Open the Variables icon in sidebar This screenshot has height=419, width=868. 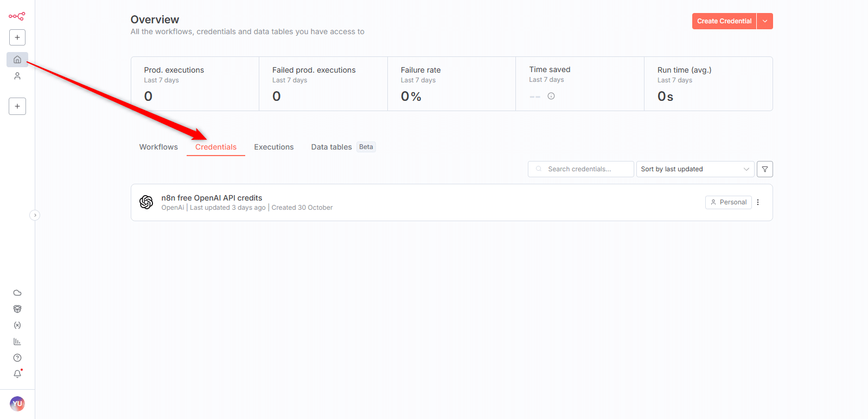[x=17, y=325]
